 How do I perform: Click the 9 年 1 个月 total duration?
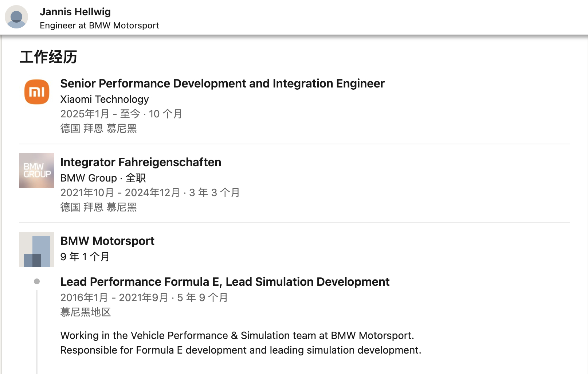[x=85, y=257]
